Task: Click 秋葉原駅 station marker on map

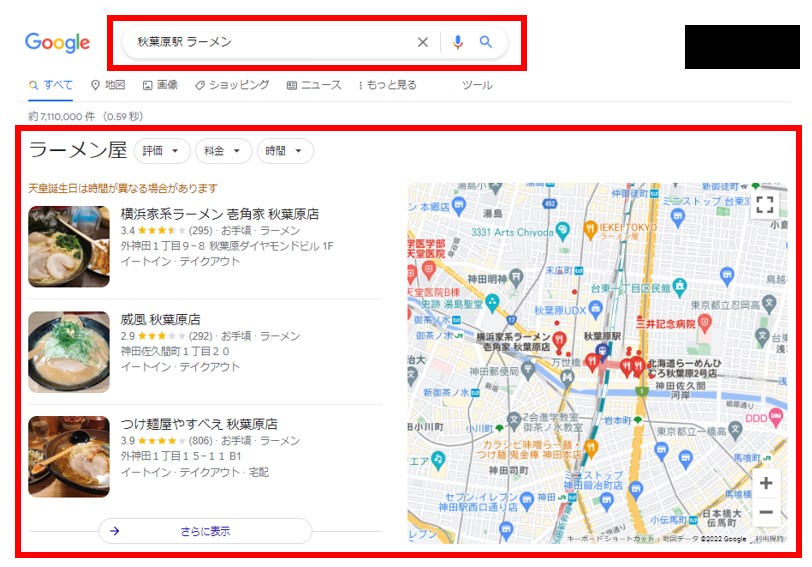Action: [x=602, y=351]
